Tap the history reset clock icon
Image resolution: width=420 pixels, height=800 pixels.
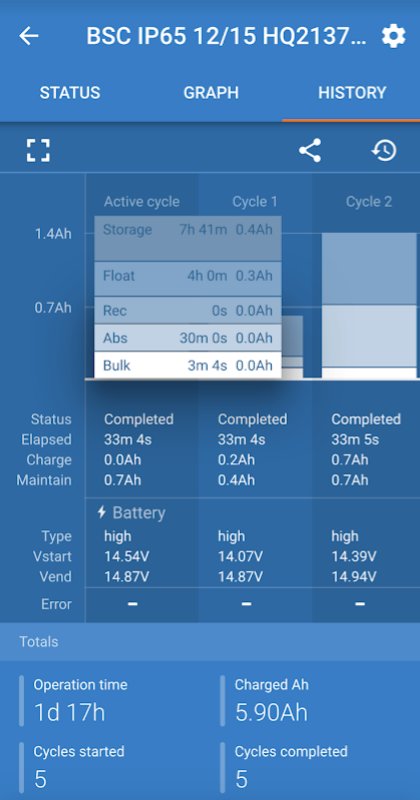click(x=384, y=151)
